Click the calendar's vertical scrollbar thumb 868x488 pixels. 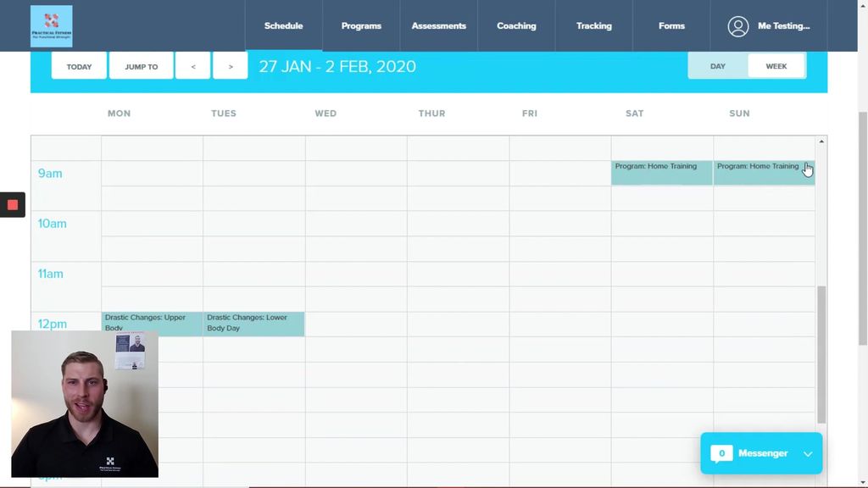pyautogui.click(x=821, y=353)
